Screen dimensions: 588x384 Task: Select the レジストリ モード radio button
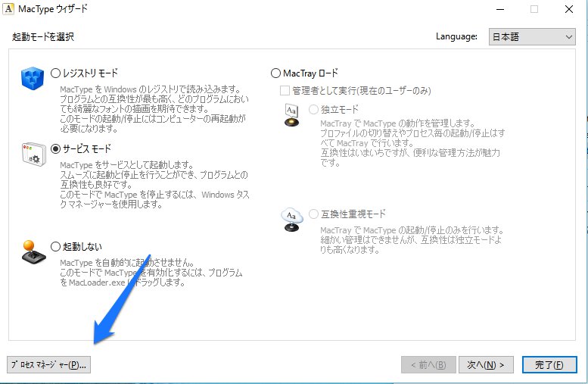[55, 73]
